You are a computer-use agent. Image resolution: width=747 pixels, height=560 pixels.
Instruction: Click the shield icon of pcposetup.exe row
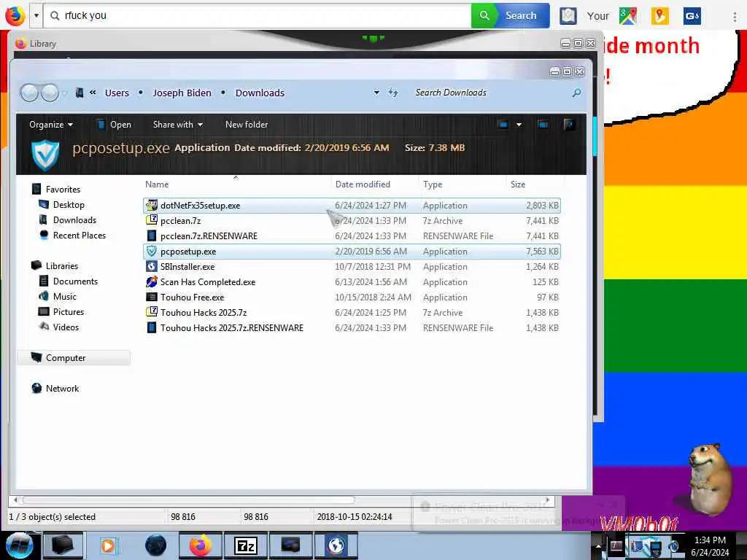[x=152, y=251]
